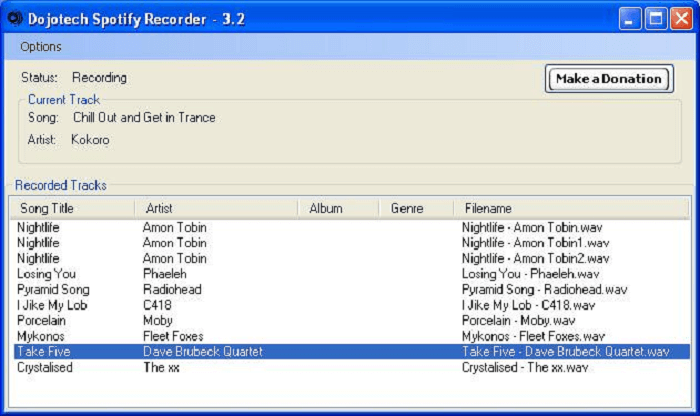This screenshot has width=700, height=416.
Task: Click artist Radiohead in the list
Action: 172,290
